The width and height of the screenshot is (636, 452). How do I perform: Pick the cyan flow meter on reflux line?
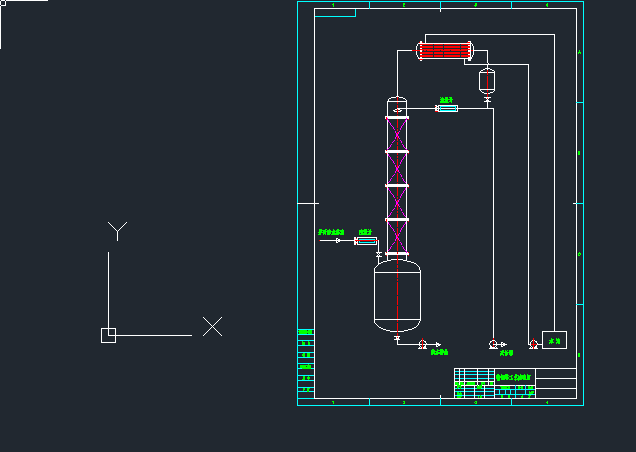pyautogui.click(x=447, y=108)
